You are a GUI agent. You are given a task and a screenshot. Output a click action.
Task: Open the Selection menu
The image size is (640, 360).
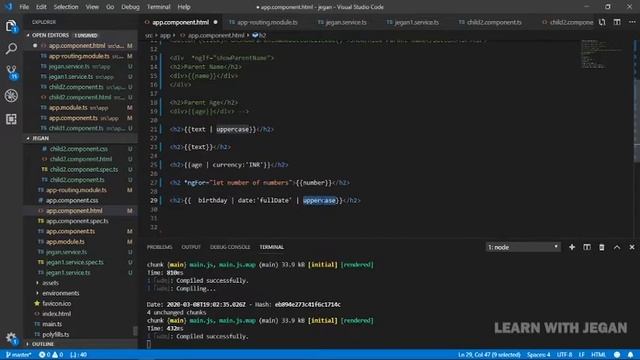(x=66, y=7)
